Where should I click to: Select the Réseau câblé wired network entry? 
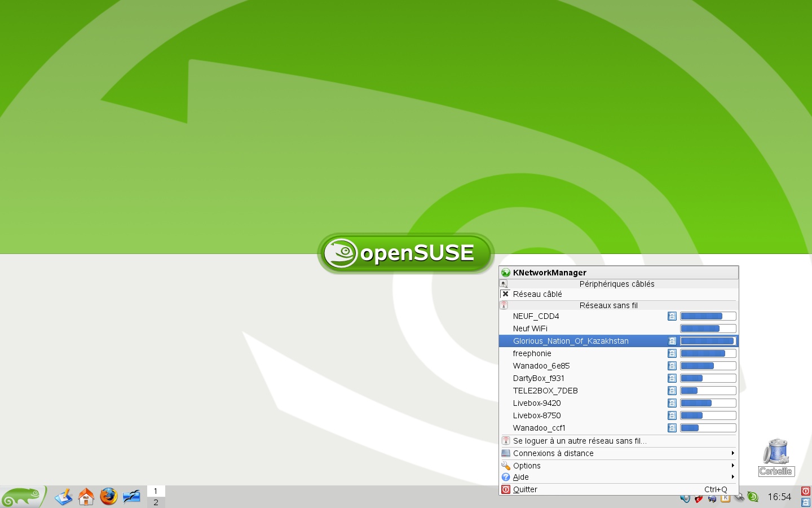[619, 294]
